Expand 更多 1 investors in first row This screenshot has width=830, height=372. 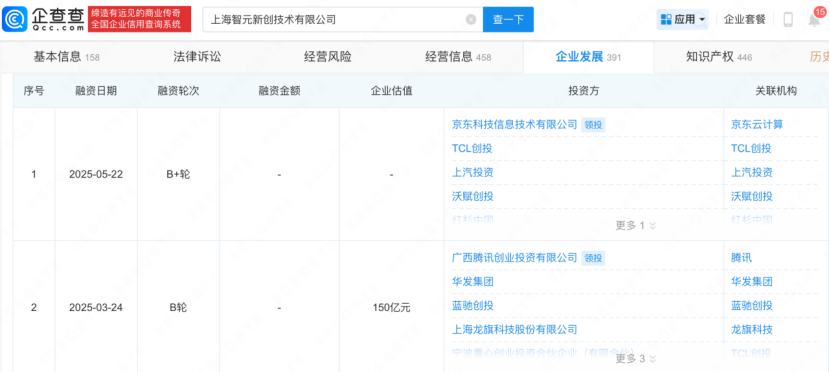(x=636, y=226)
